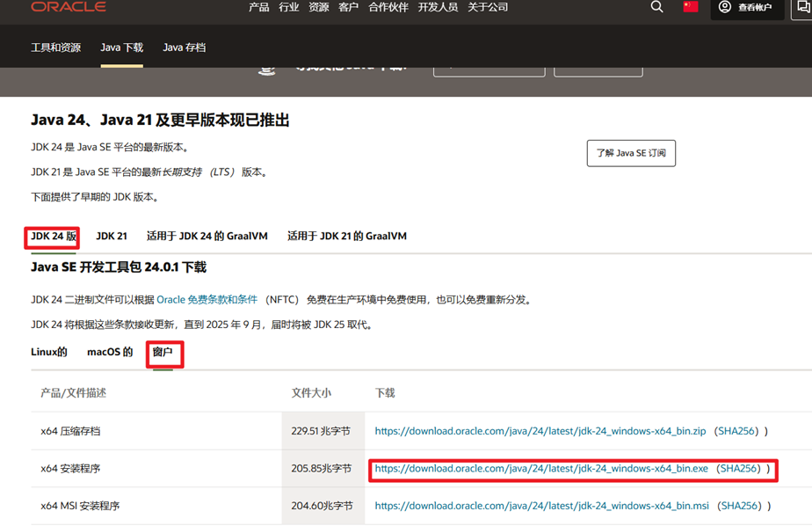Open SHA256 link for the exe installer
The image size is (812, 526).
click(x=738, y=469)
